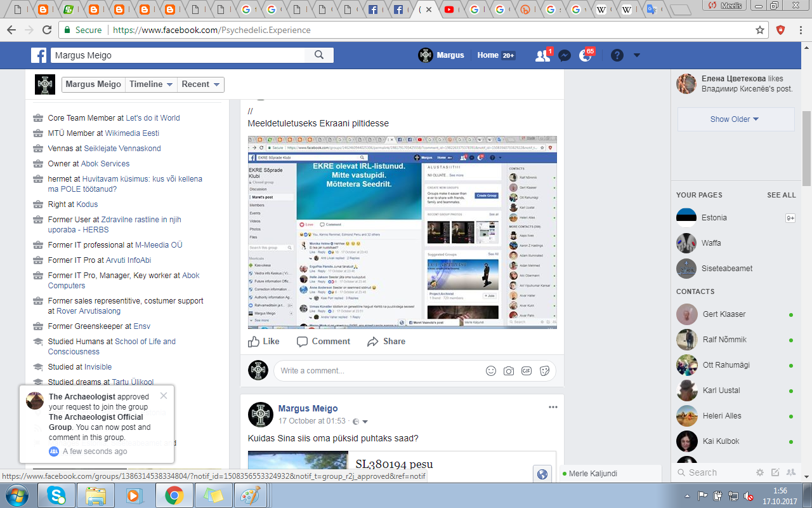Click the Let's do it World link
This screenshot has height=508, width=812.
153,118
